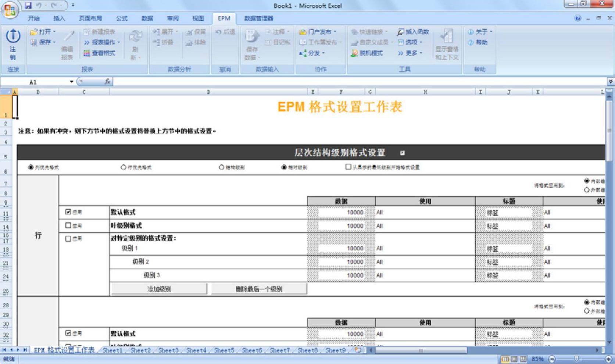615x364 pixels.
Task: Expand the 打开 dropdown arrow
Action: coord(54,32)
